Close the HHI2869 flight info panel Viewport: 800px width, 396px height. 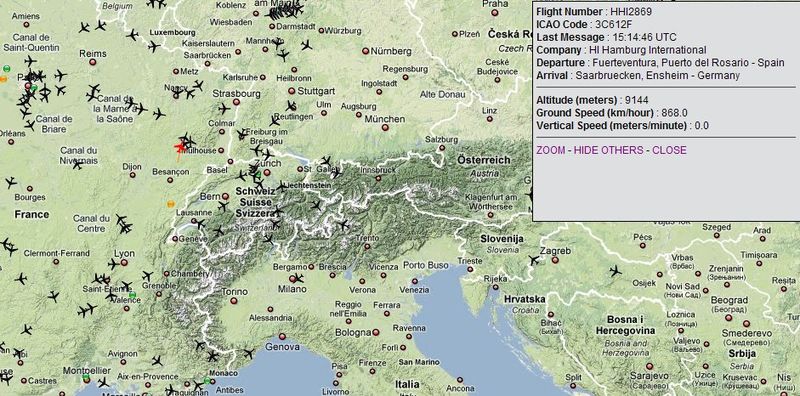(x=669, y=150)
